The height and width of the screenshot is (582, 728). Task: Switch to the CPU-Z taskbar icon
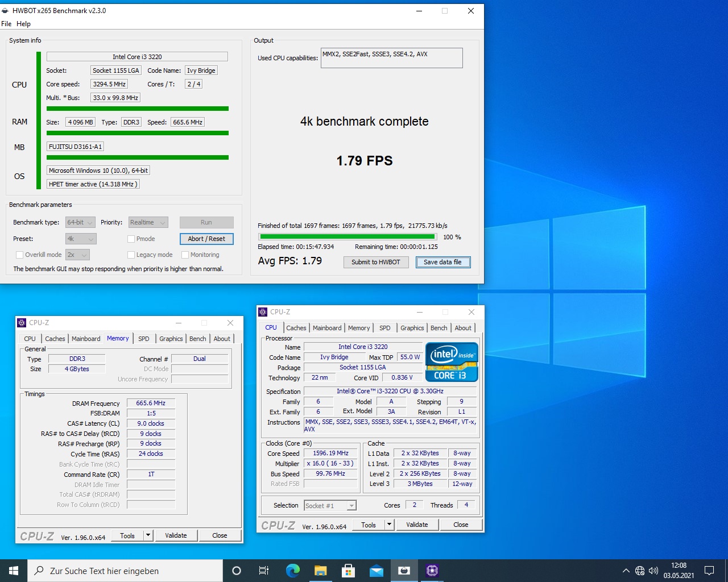pos(432,571)
